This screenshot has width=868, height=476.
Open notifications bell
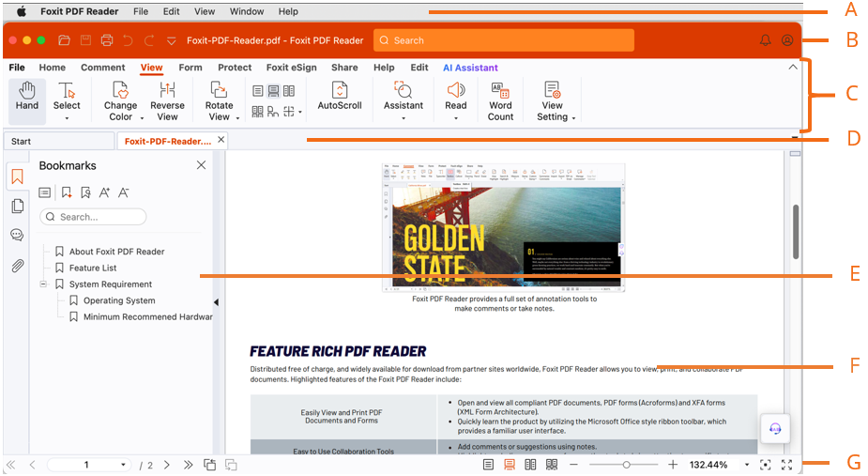[x=765, y=40]
